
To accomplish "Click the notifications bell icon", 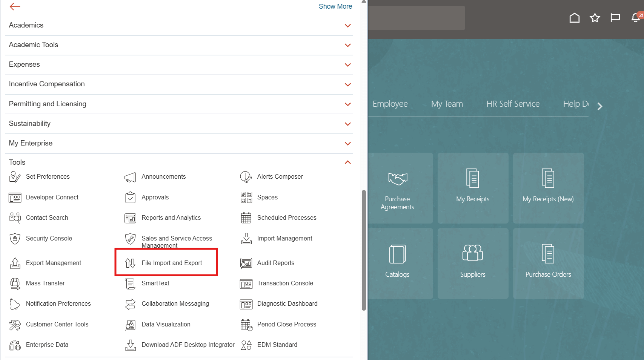I will point(635,18).
